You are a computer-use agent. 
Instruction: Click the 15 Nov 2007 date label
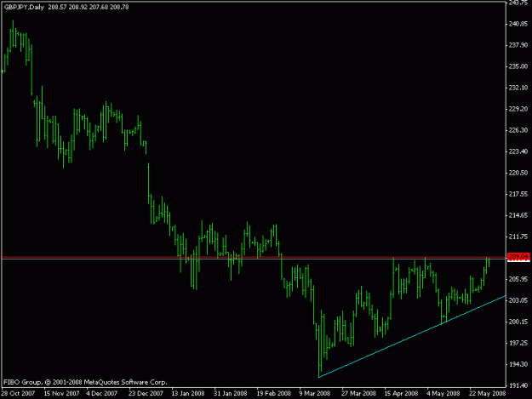pos(61,393)
